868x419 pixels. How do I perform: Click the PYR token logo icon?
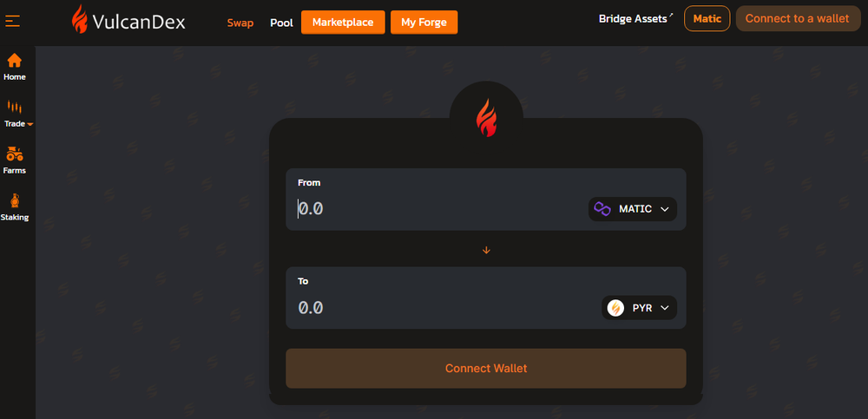[615, 308]
